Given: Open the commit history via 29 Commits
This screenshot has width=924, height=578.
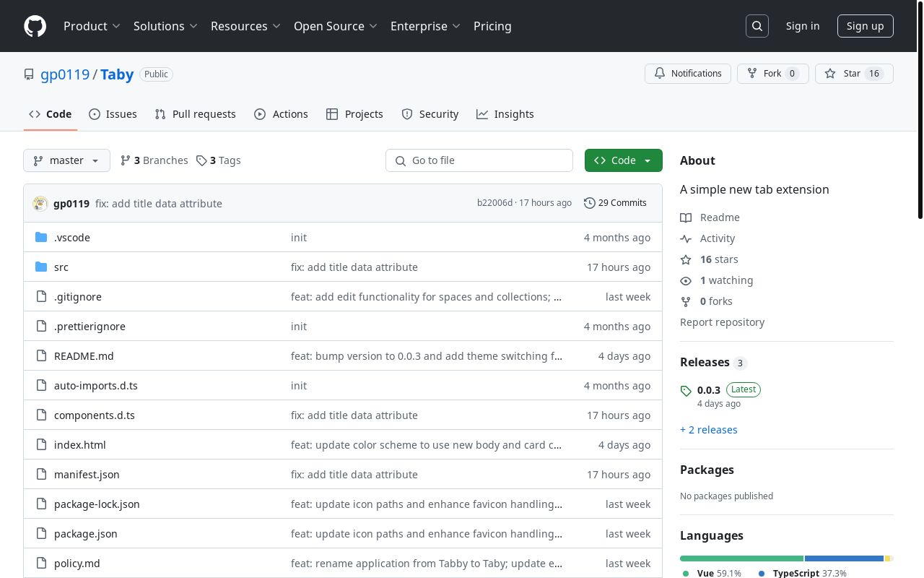Looking at the screenshot, I should (615, 203).
